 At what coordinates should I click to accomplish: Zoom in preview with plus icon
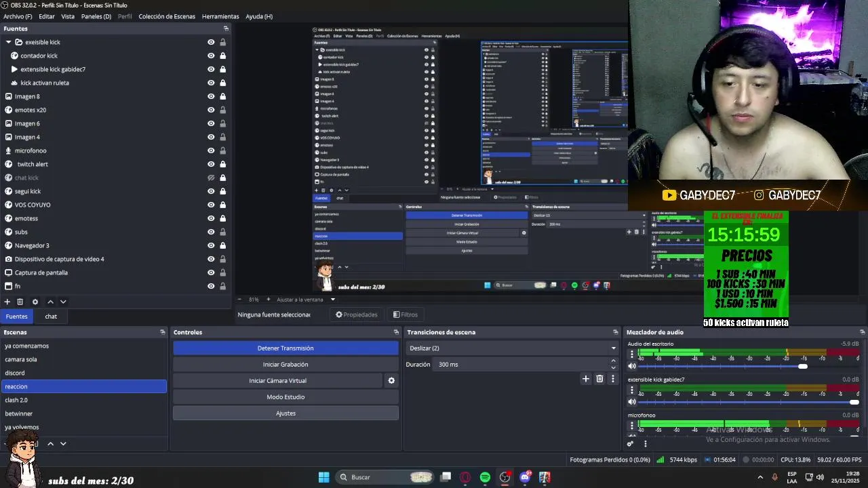point(268,299)
